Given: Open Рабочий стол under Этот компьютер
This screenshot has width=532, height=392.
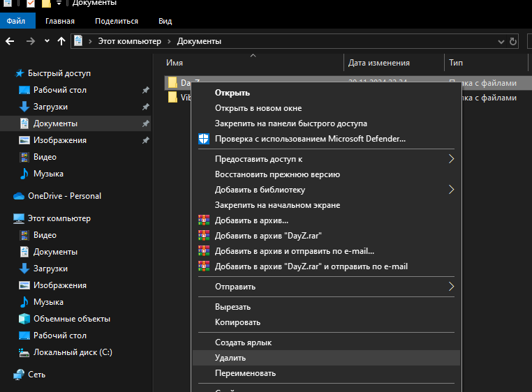Looking at the screenshot, I should click(60, 336).
